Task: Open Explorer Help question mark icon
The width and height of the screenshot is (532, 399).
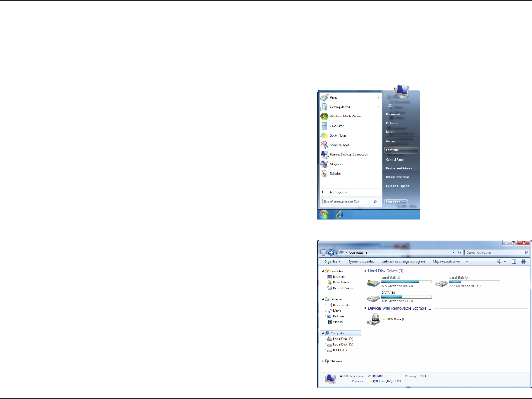Action: coord(524,262)
